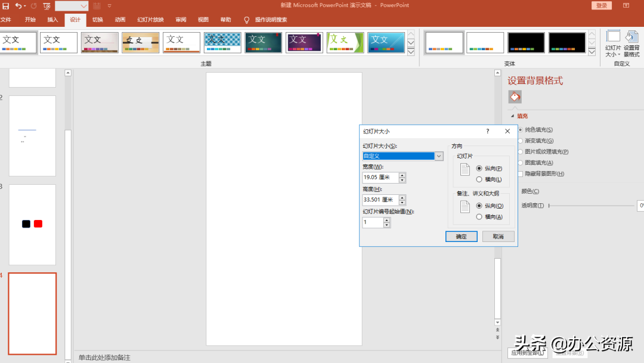Viewport: 644px width, 363px height.
Task: Select slide 2 thumbnail in panel
Action: [x=32, y=136]
